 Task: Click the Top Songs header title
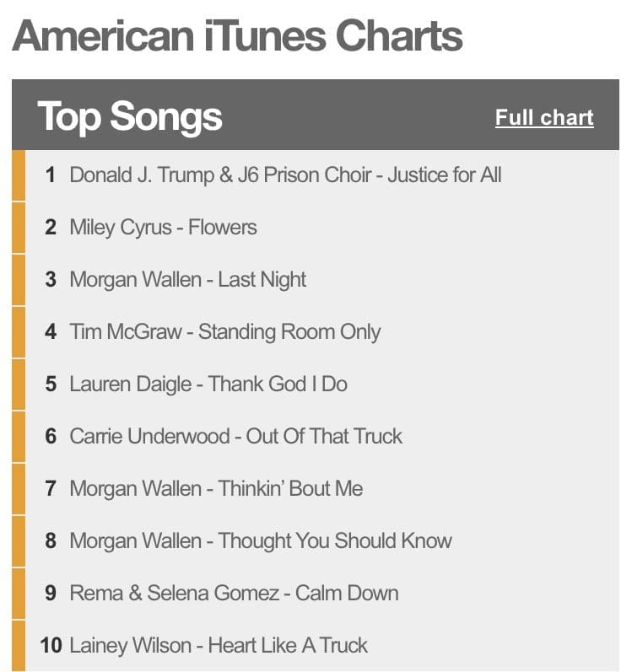tap(130, 116)
